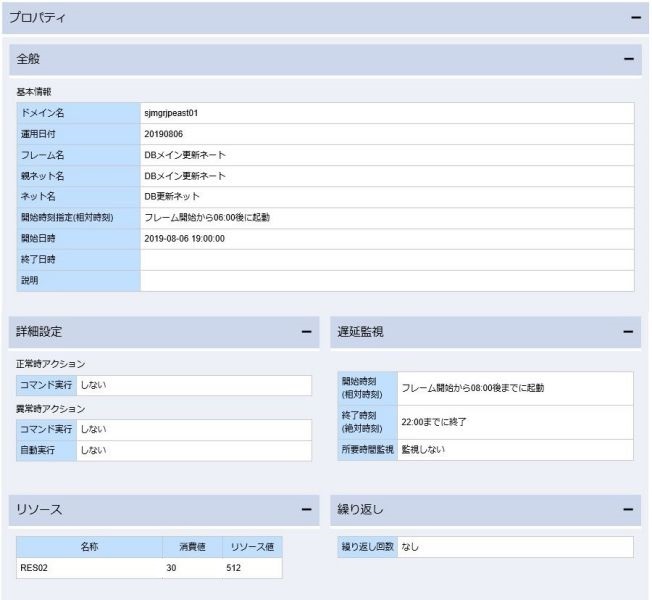Click the 詳細設定 section title

coord(39,332)
